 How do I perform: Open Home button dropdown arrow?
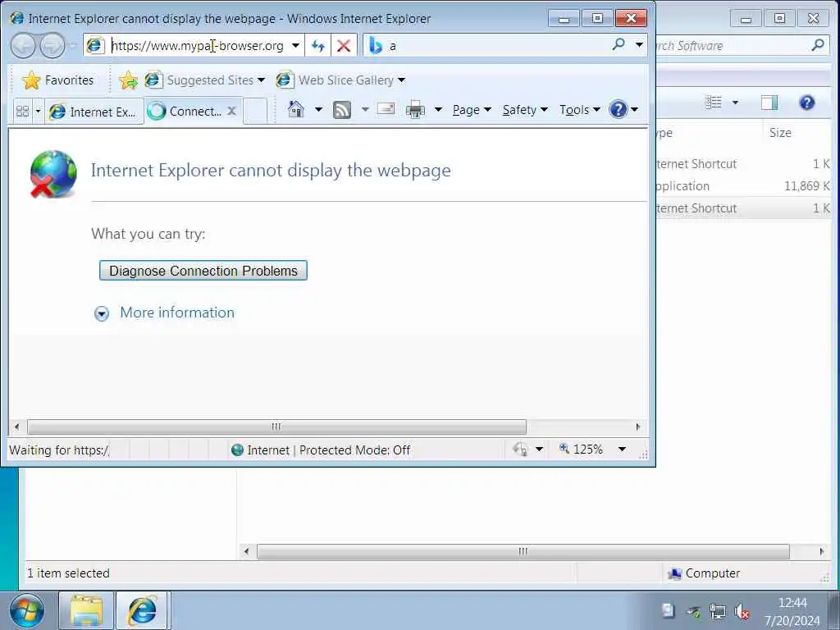(318, 110)
